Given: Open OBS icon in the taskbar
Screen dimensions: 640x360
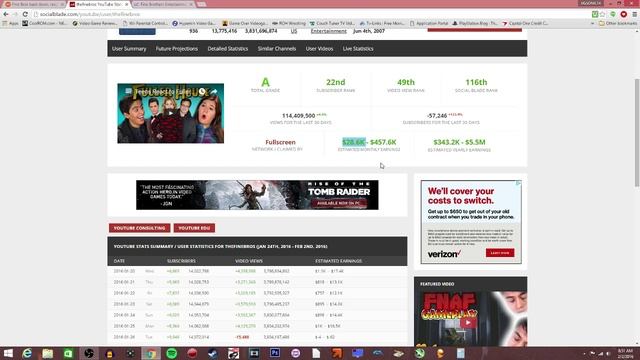Looking at the screenshot, I should [89, 353].
